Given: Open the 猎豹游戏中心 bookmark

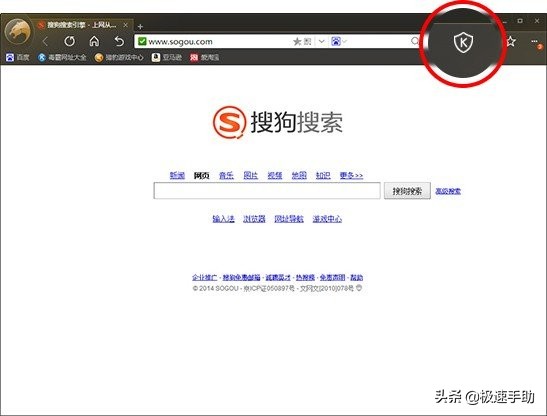Looking at the screenshot, I should coord(119,57).
